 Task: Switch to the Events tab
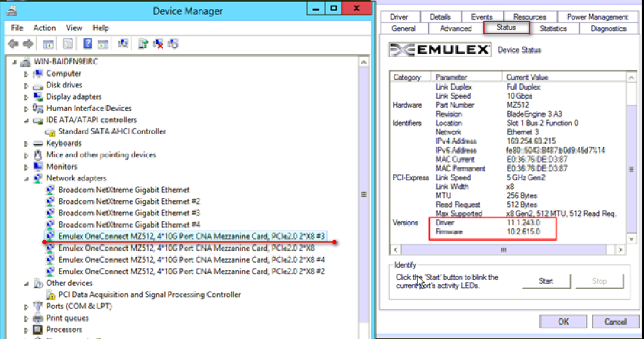(482, 17)
